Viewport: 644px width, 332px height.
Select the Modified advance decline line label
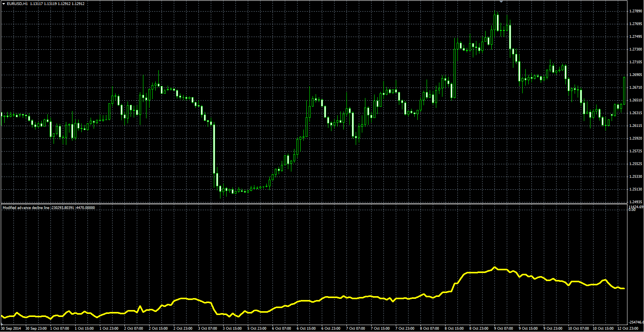pos(26,208)
